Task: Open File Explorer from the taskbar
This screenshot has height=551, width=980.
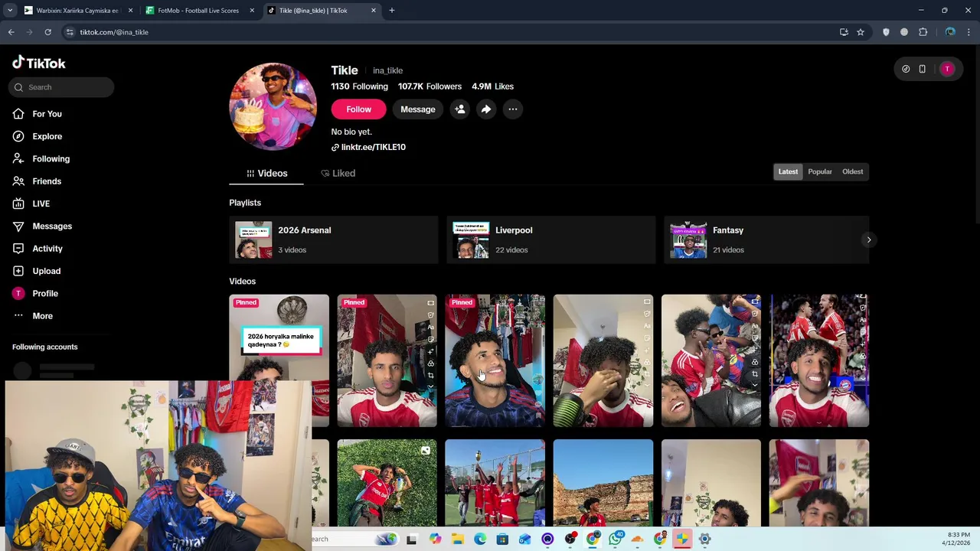Action: coord(457,539)
